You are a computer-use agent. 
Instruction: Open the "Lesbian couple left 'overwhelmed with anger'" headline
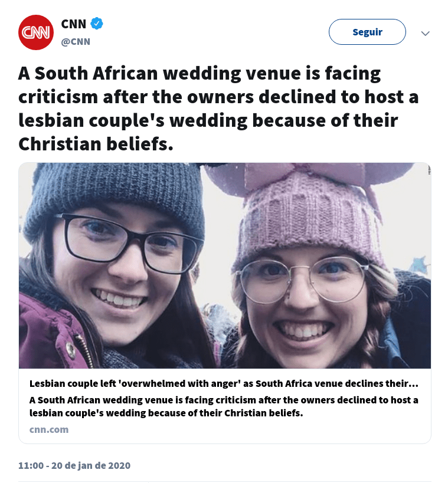pos(224,384)
